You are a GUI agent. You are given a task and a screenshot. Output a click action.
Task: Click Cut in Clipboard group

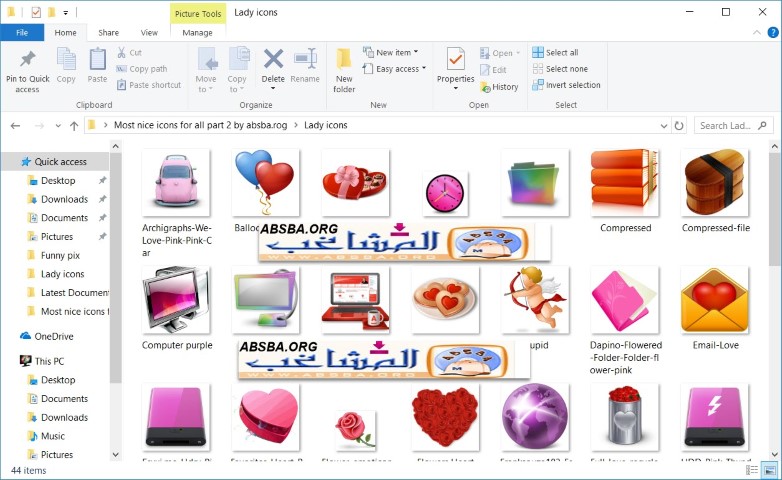pos(130,52)
